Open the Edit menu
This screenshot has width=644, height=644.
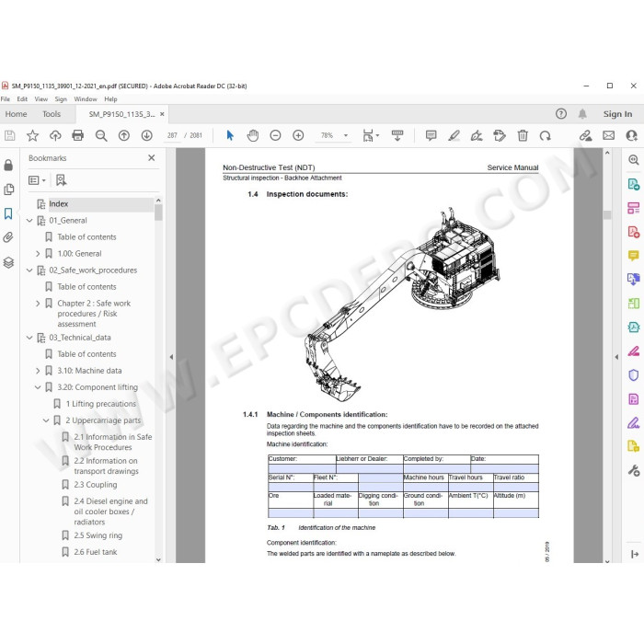click(22, 99)
